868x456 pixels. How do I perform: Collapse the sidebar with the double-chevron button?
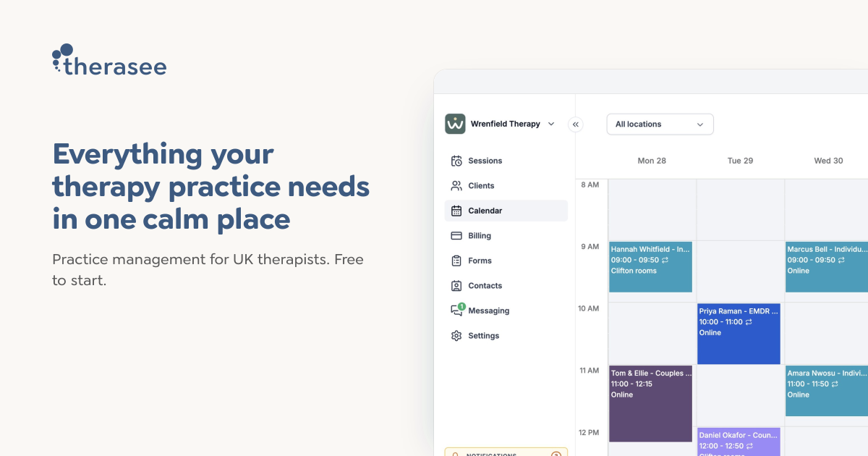point(576,124)
